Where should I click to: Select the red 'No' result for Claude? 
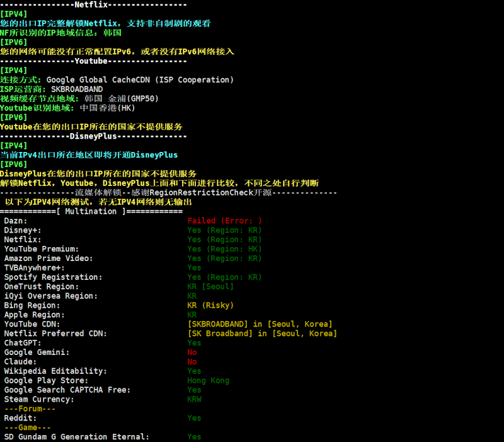click(192, 362)
